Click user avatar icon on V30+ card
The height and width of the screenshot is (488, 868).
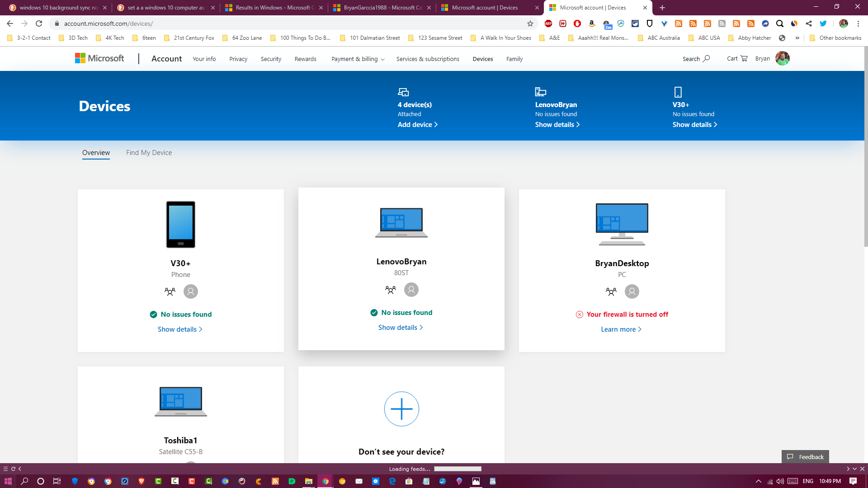[191, 291]
